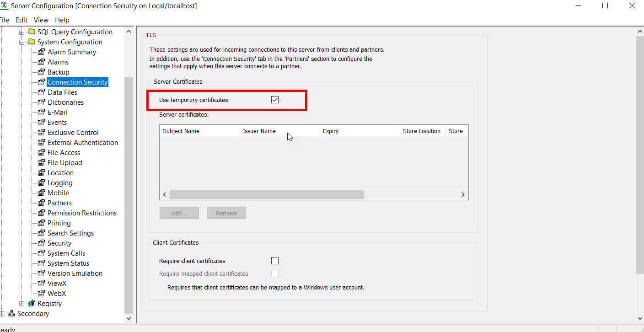Viewport: 644px width, 332px height.
Task: Sort by Store Location column header
Action: (x=423, y=131)
